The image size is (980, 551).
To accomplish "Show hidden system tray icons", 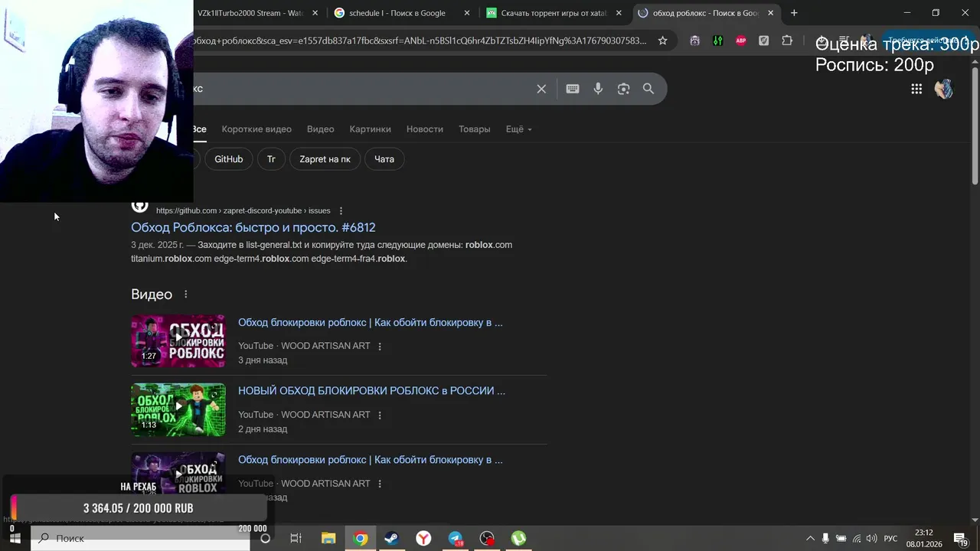I will click(810, 538).
